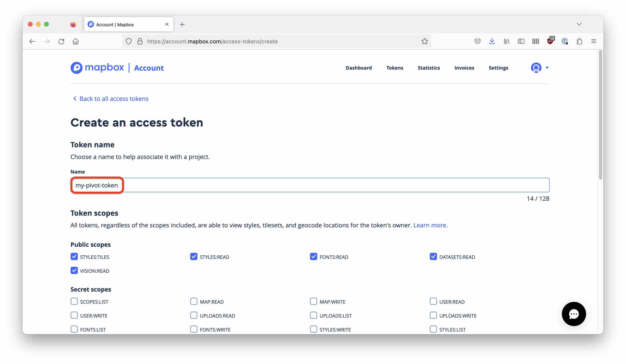Viewport: 626px width, 364px height.
Task: Select the Invoices navigation item
Action: (x=464, y=68)
